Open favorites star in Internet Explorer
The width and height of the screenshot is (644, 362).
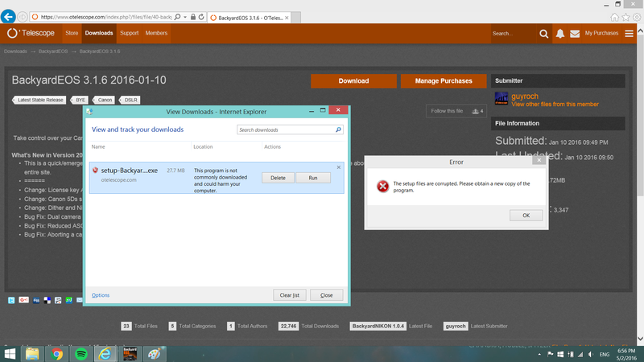[x=625, y=17]
